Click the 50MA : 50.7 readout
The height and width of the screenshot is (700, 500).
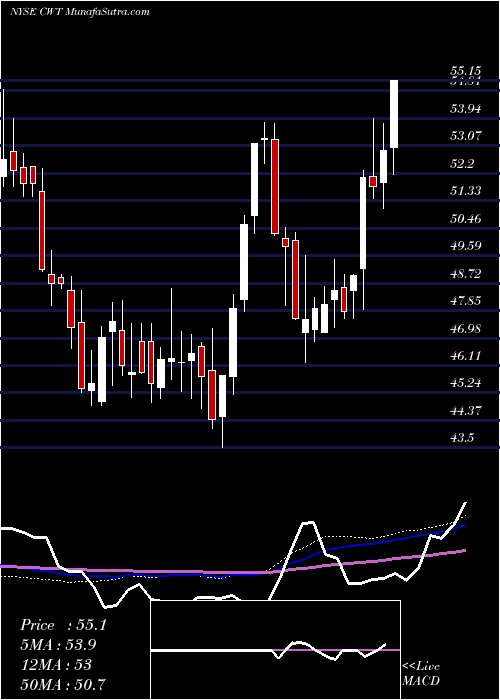[63, 684]
